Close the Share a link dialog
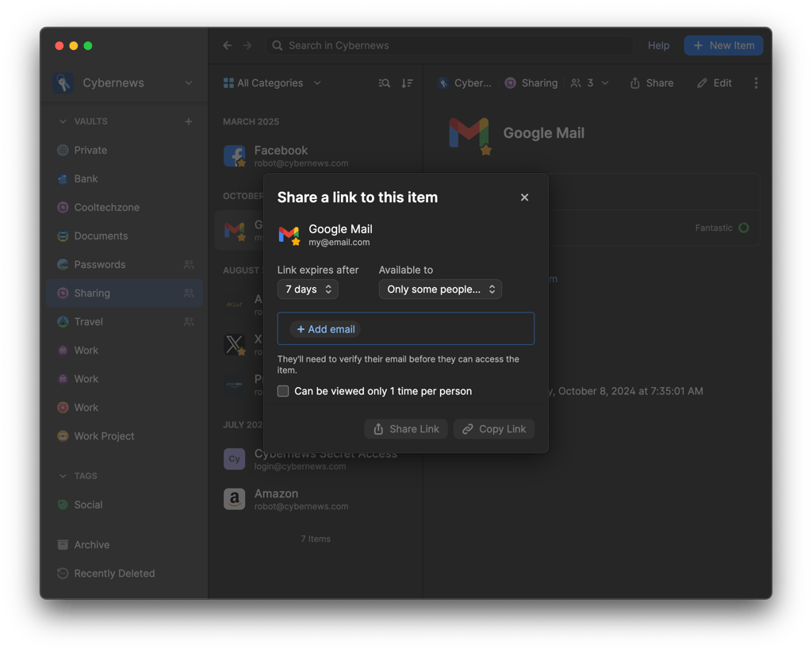 coord(524,198)
